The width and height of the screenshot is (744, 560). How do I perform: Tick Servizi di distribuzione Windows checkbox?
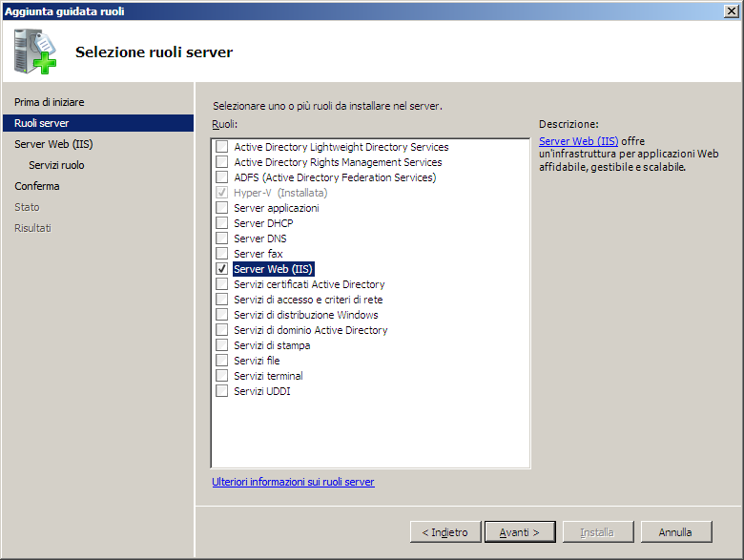[x=221, y=315]
